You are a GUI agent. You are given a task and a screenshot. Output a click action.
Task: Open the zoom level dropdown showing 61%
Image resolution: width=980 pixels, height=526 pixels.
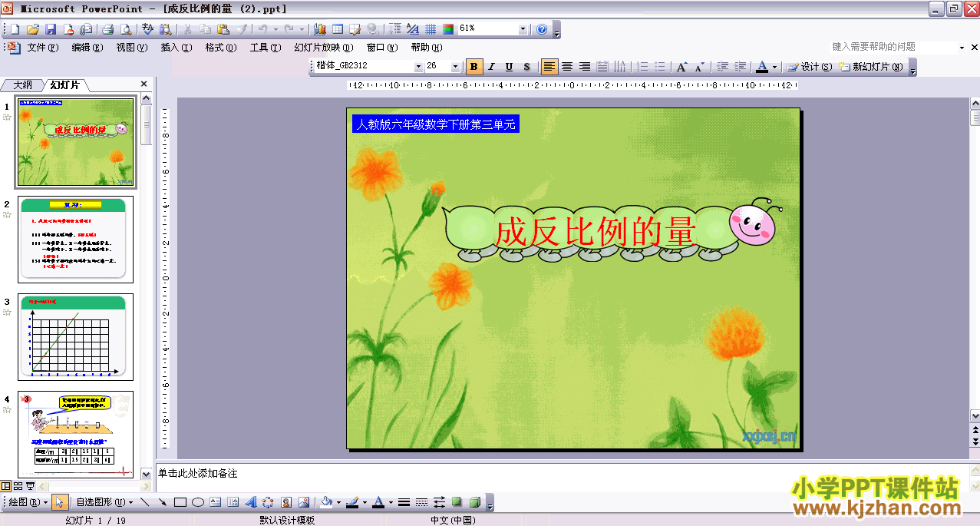coord(523,29)
